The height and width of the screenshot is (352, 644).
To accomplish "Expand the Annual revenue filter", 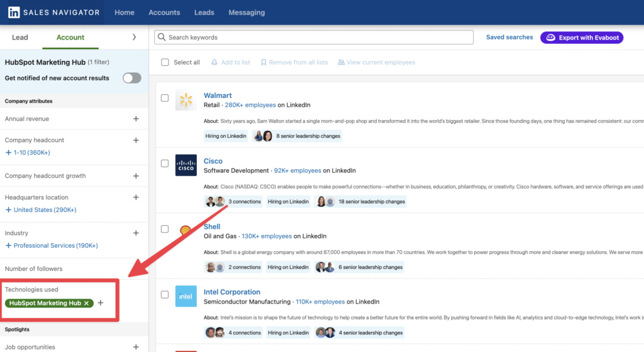I will click(x=136, y=119).
